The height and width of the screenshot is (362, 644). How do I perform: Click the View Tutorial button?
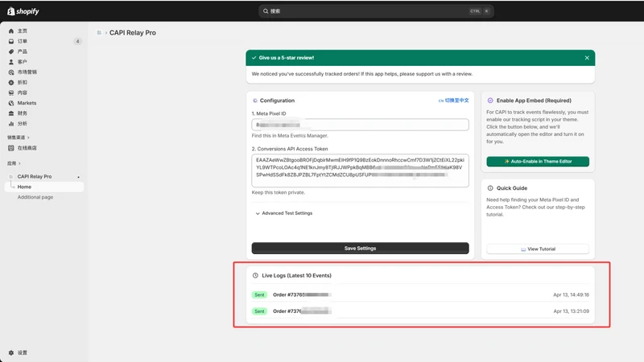(x=538, y=249)
